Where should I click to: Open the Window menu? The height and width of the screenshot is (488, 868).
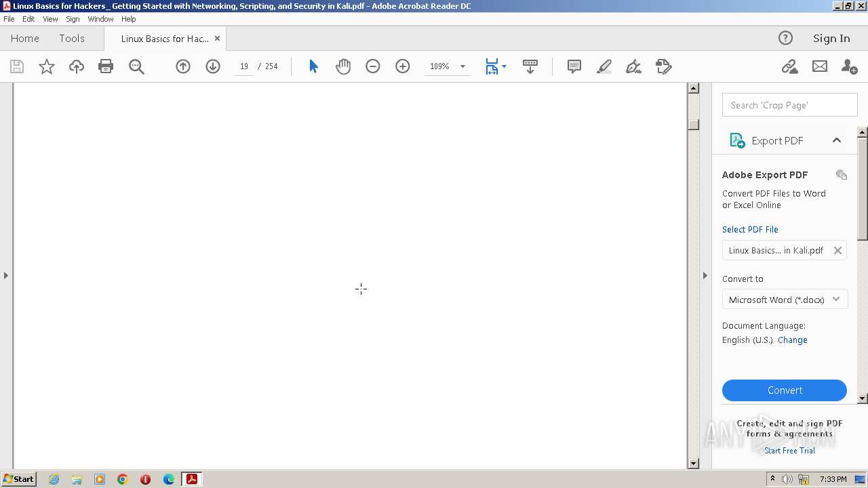click(x=100, y=19)
